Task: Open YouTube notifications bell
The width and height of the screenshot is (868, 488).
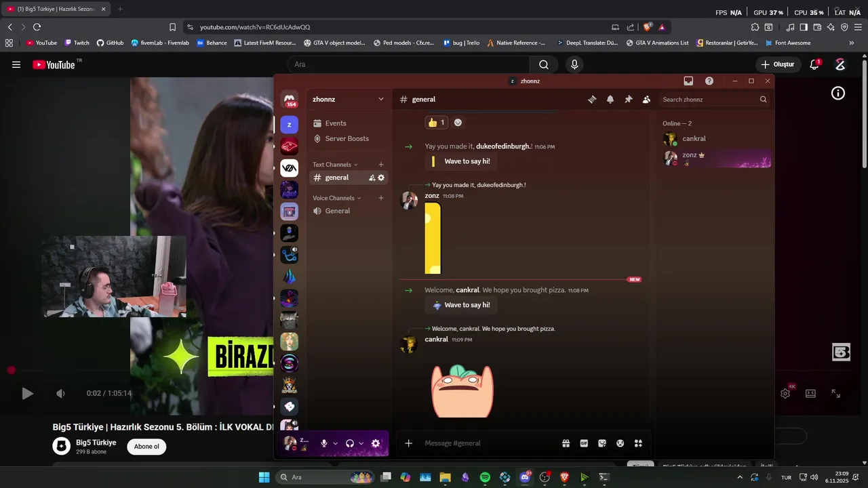Action: click(815, 64)
